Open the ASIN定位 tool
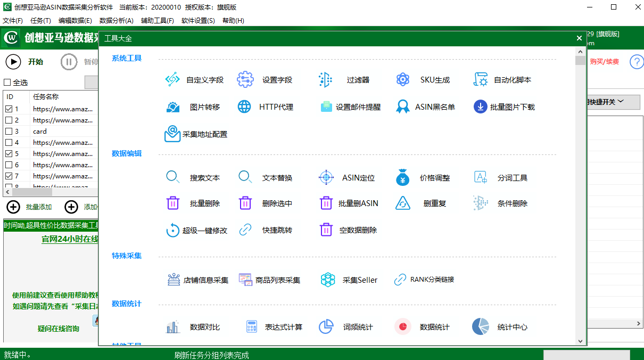 tap(346, 178)
